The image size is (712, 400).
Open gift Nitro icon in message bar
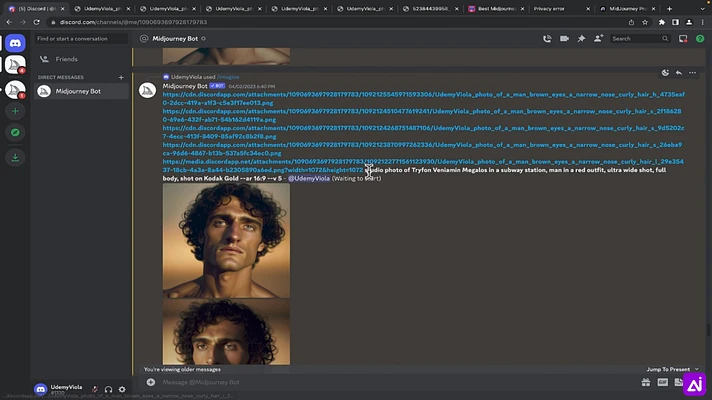(646, 383)
